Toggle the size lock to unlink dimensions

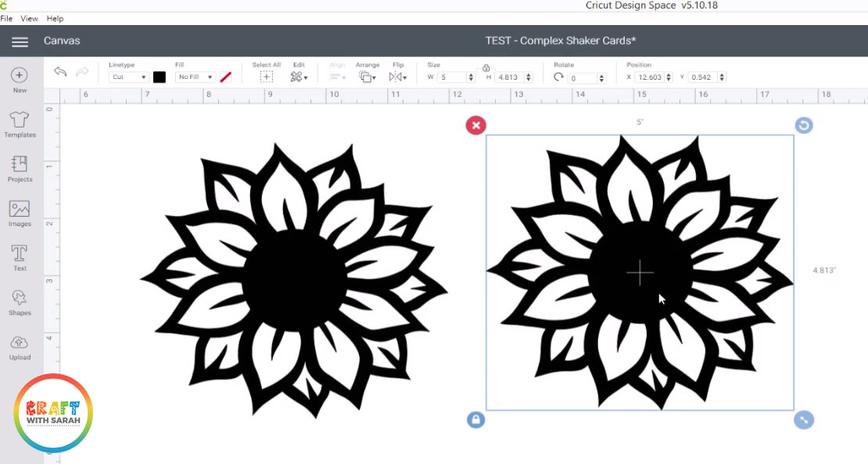click(x=486, y=69)
